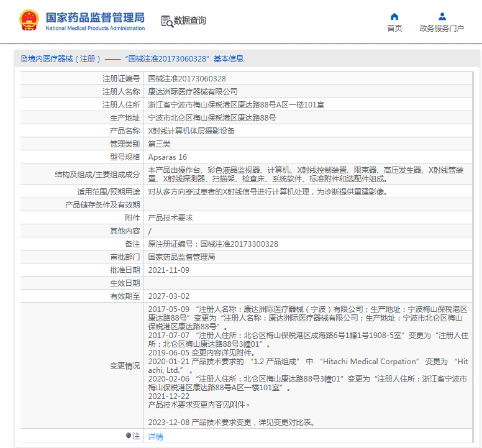
Task: Select management class value 第三类
Action: coord(159,144)
